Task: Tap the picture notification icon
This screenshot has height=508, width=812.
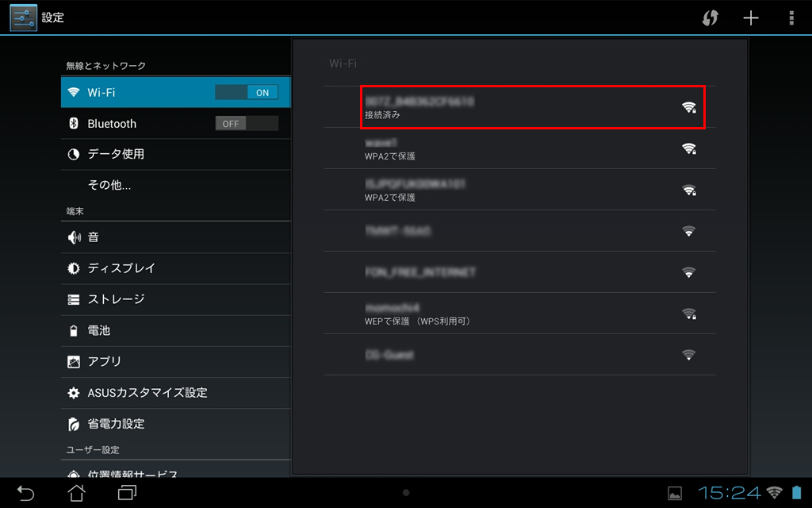Action: [675, 493]
